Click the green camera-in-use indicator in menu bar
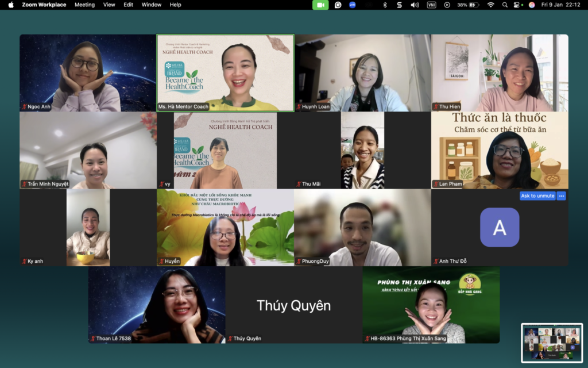This screenshot has width=588, height=368. [x=320, y=5]
